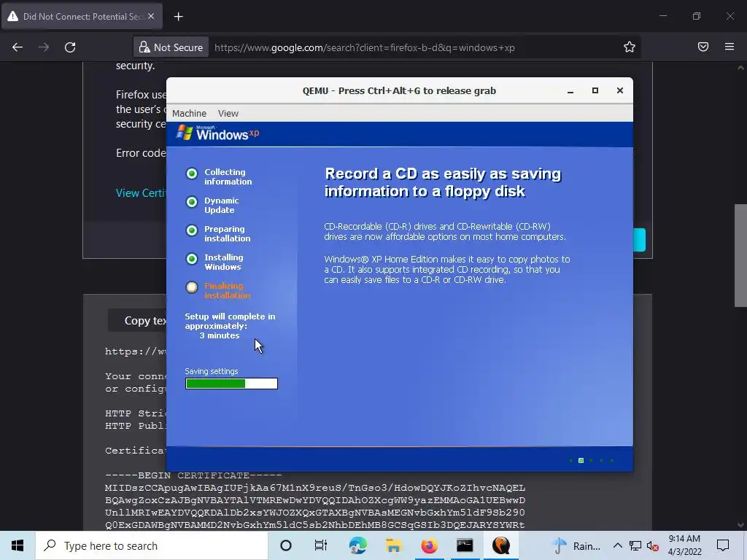The height and width of the screenshot is (560, 747).
Task: Click the muted volume tray icon
Action: [x=653, y=546]
